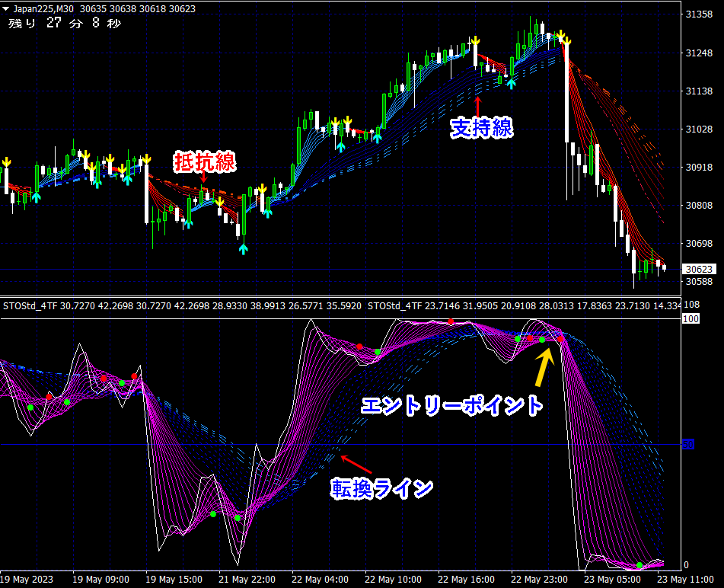This screenshot has width=724, height=588.
Task: Click the 残り 27 分 8 秒 countdown text
Action: coord(64,24)
